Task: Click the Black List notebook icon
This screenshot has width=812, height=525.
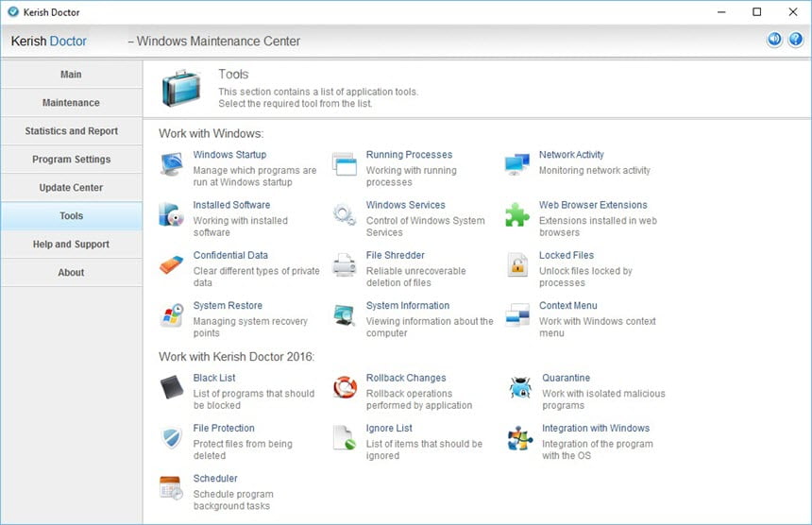Action: coord(172,387)
